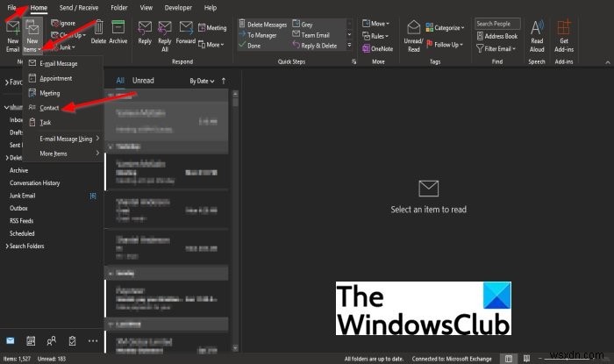This screenshot has height=364, width=614.
Task: Open More Items submenu
Action: [x=62, y=153]
